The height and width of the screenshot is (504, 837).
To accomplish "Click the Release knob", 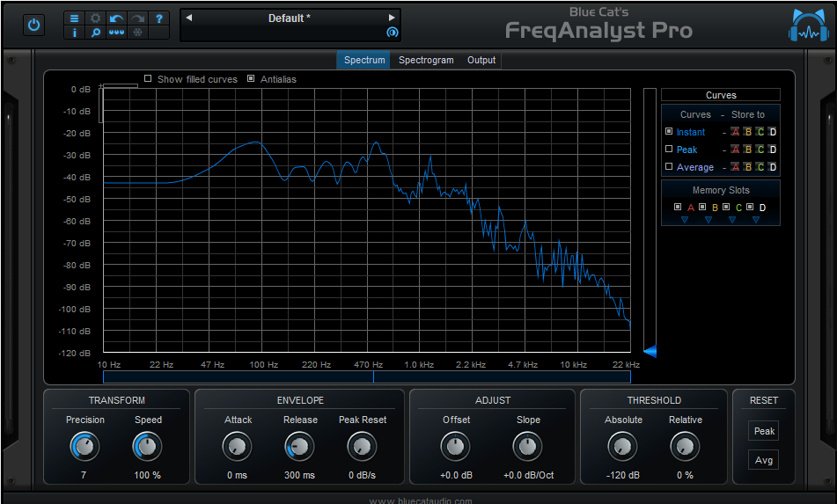I will pos(299,447).
